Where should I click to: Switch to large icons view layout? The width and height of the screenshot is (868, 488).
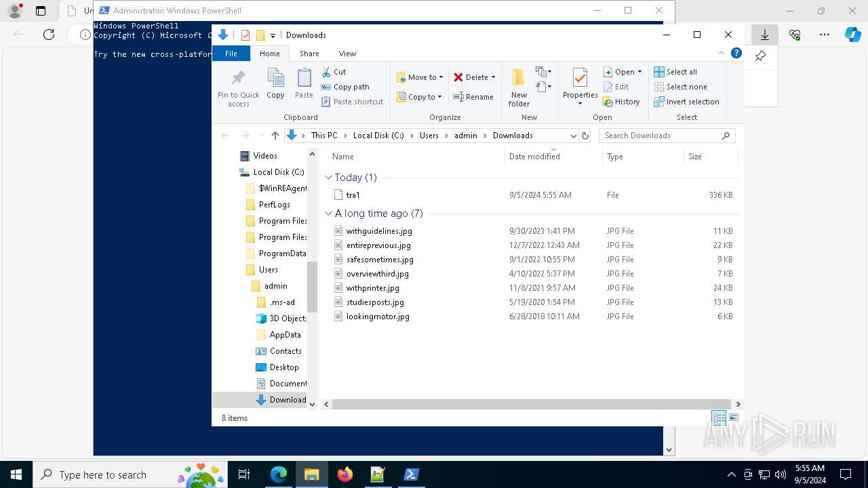[x=733, y=418]
